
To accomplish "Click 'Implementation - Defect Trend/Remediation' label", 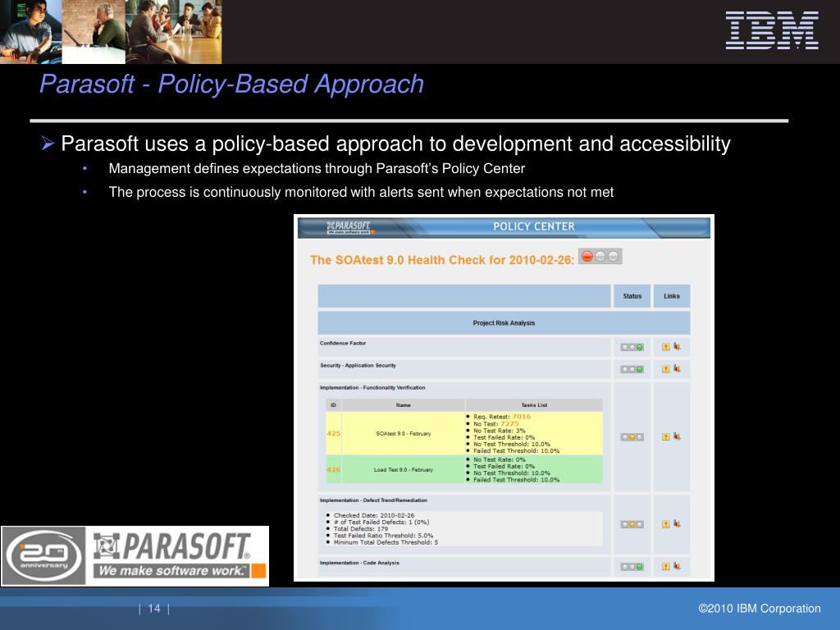I will (x=373, y=500).
